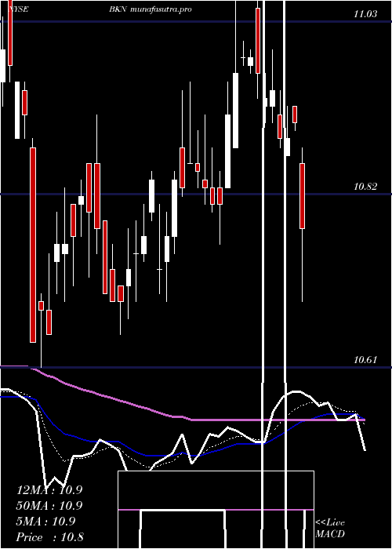Click the 10.61 price level label
The height and width of the screenshot is (549, 392).
pyautogui.click(x=365, y=359)
